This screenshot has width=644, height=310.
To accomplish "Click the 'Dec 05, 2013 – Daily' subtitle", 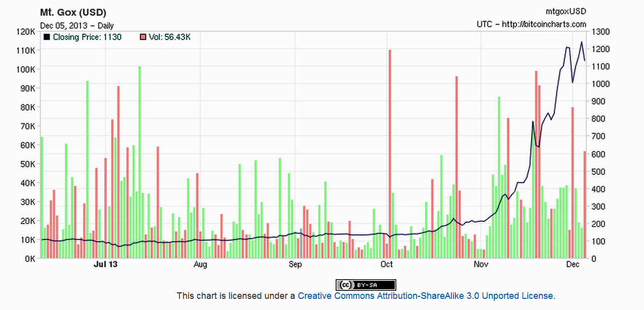I will 77,25.
